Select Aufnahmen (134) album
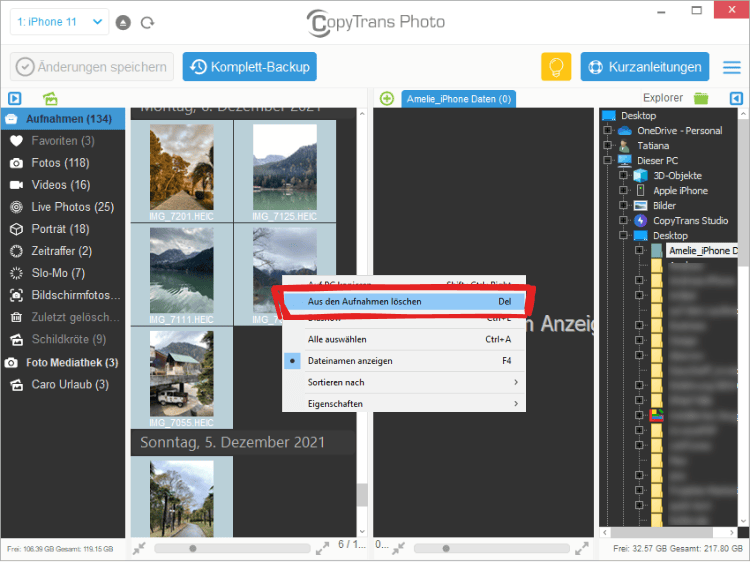The height and width of the screenshot is (562, 750). (63, 119)
